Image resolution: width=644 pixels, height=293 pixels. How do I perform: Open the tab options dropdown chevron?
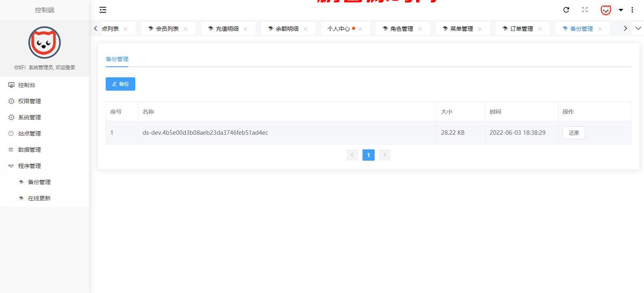point(638,28)
